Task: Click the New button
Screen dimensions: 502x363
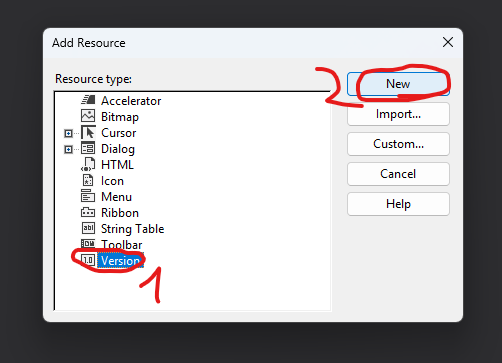Action: click(x=398, y=84)
